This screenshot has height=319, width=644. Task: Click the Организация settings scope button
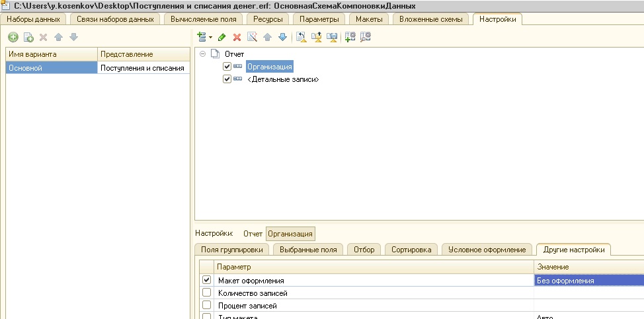tap(290, 234)
